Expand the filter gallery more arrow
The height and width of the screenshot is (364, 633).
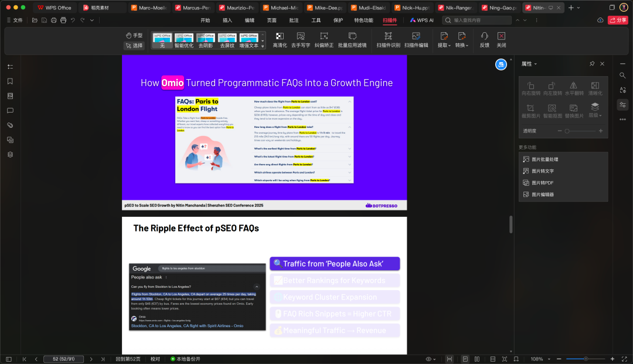click(263, 46)
